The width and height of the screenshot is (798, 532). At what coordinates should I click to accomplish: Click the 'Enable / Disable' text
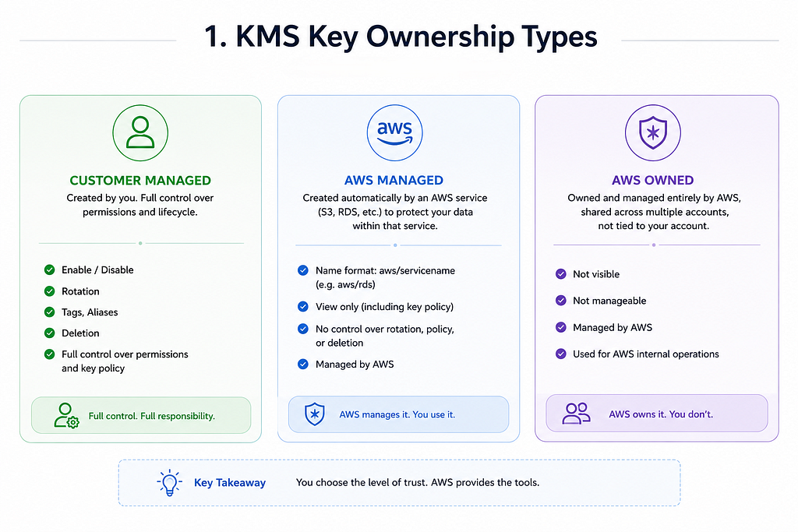[97, 270]
